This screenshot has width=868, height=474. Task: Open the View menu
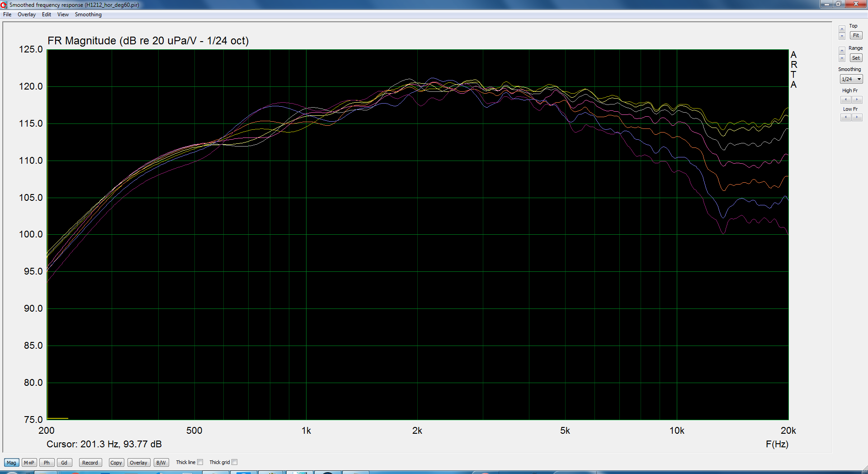[x=63, y=14]
